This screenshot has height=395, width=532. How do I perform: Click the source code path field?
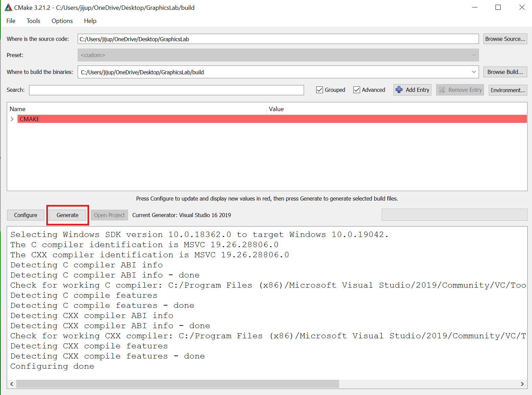tap(278, 39)
